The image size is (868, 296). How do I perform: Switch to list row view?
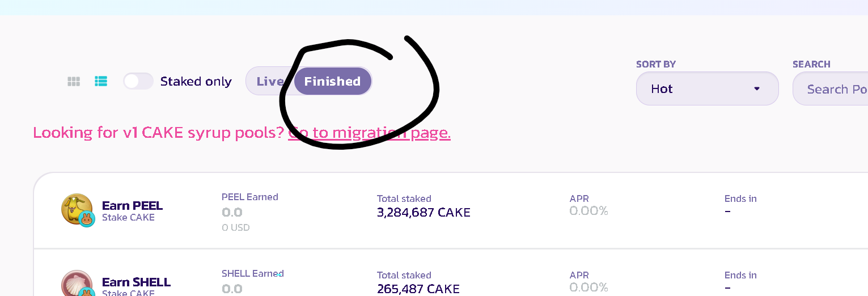101,82
